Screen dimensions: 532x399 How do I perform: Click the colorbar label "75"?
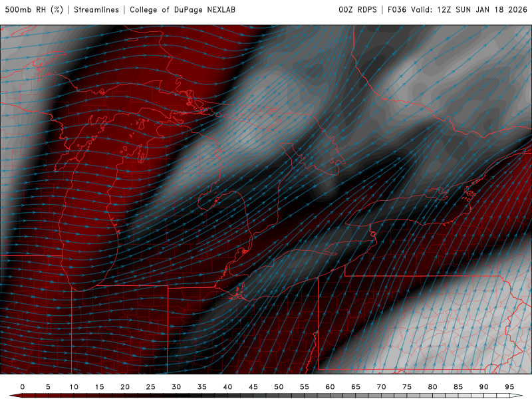coord(407,387)
